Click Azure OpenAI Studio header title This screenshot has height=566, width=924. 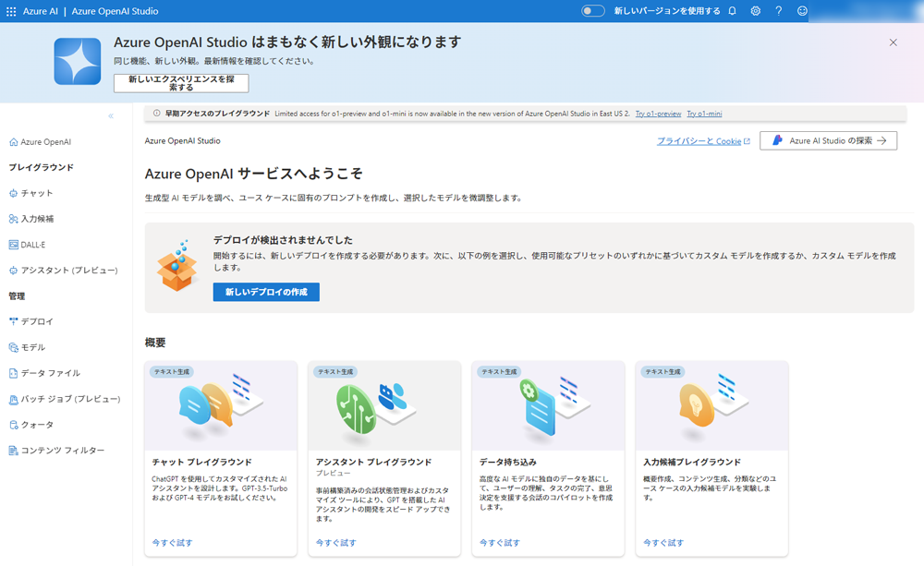click(x=115, y=11)
